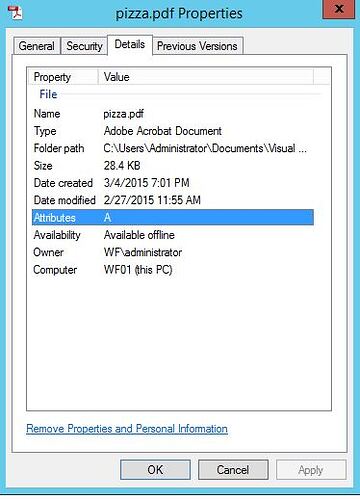The width and height of the screenshot is (360, 500).
Task: Click the PDF icon in title bar
Action: (15, 13)
